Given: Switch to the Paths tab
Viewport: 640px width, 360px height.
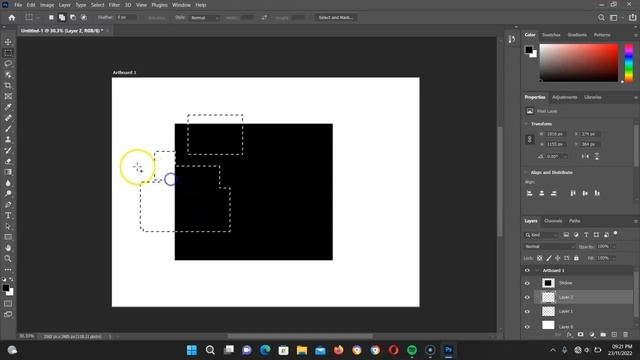Looking at the screenshot, I should (x=575, y=221).
